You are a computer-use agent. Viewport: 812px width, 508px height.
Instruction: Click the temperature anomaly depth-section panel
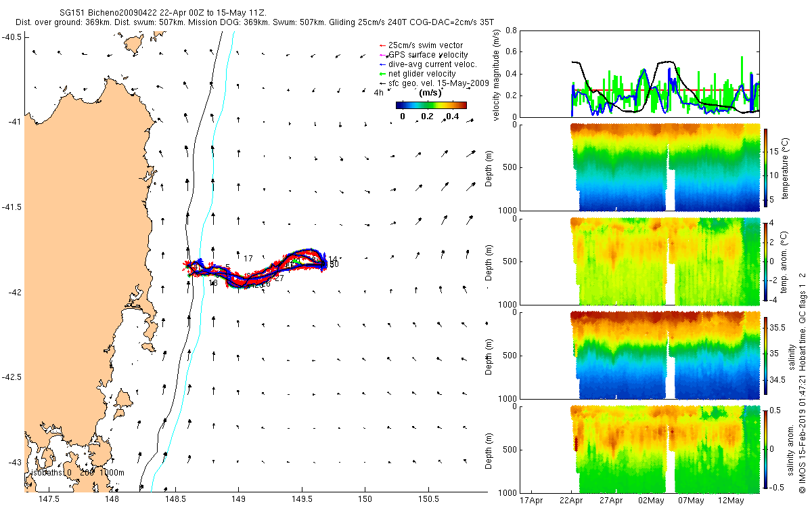665,261
